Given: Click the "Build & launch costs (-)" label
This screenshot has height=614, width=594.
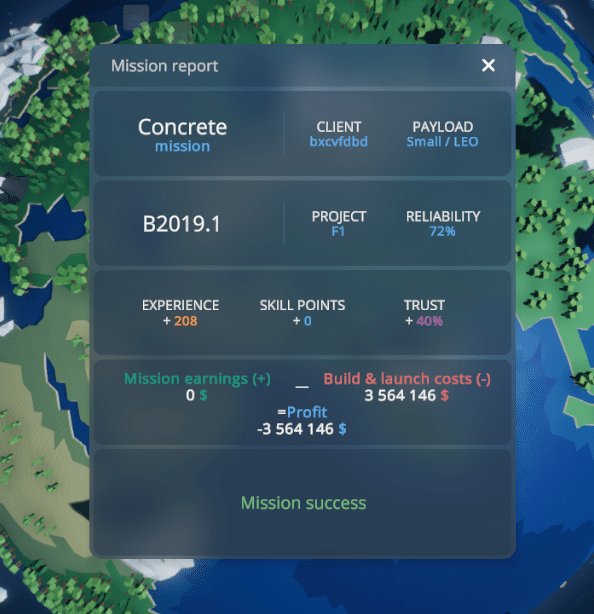Looking at the screenshot, I should [407, 379].
